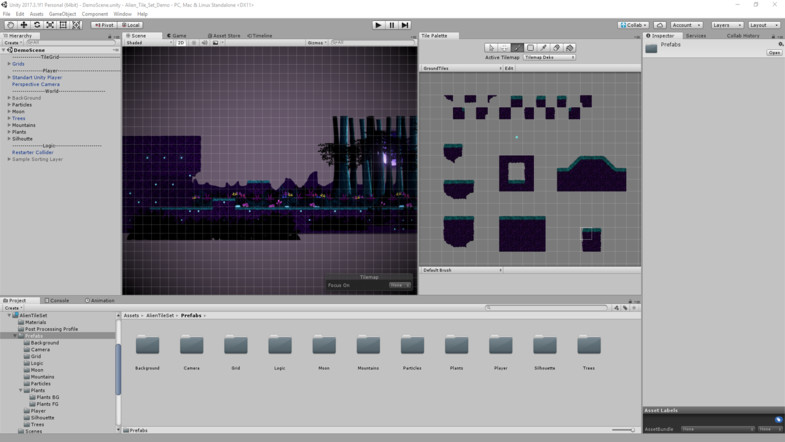785x442 pixels.
Task: Open the Shaded draw mode dropdown
Action: pyautogui.click(x=149, y=43)
